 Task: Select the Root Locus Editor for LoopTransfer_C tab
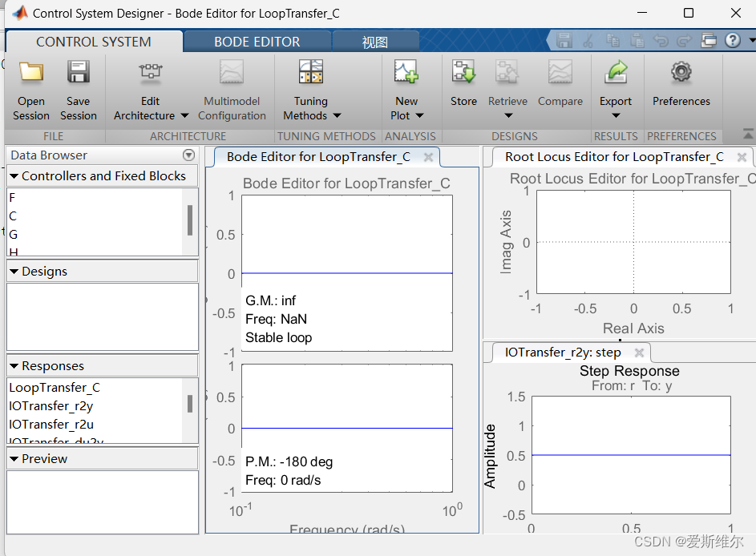pyautogui.click(x=614, y=157)
